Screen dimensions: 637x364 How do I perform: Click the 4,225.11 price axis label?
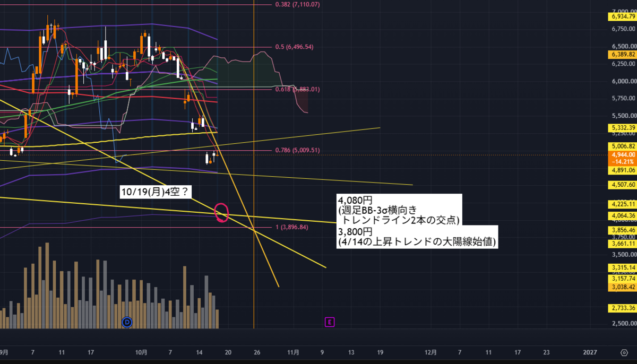click(x=623, y=204)
